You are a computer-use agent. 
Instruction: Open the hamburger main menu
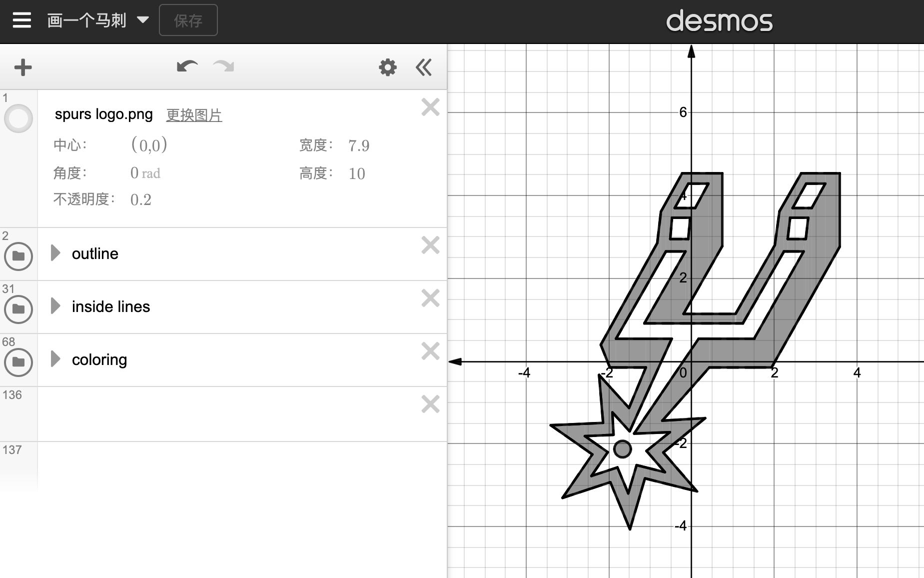[x=21, y=20]
